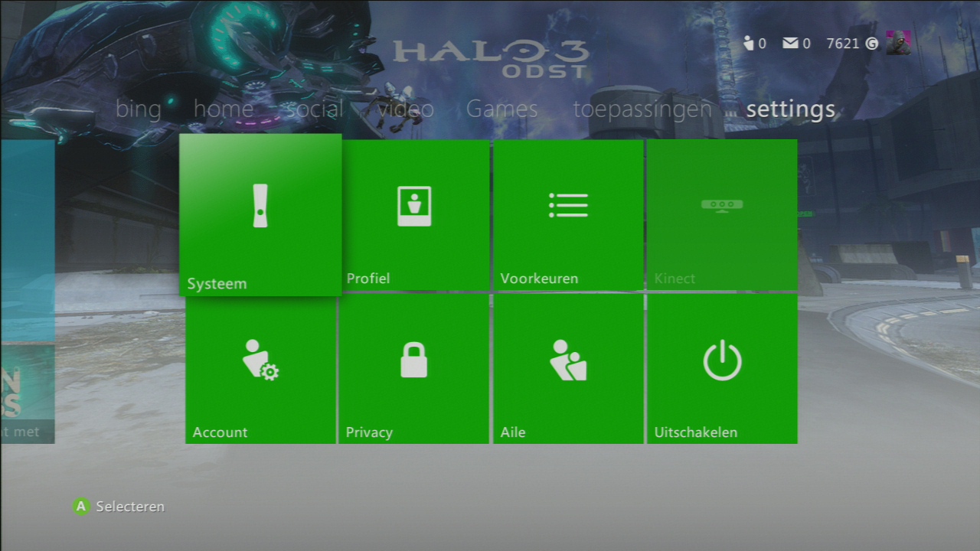Viewport: 980px width, 551px height.
Task: Select the Uitschakelen power tile
Action: pyautogui.click(x=722, y=369)
